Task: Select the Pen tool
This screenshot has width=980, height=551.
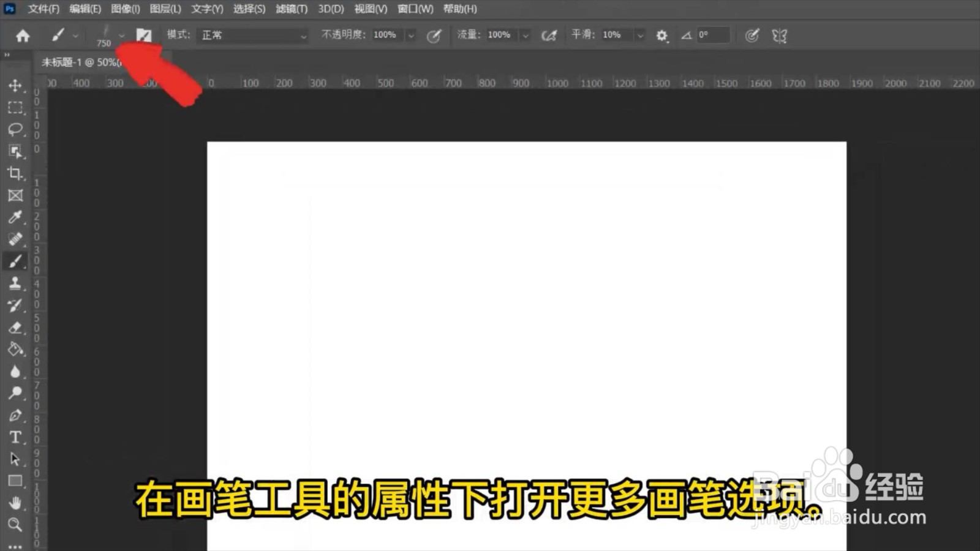Action: [15, 415]
